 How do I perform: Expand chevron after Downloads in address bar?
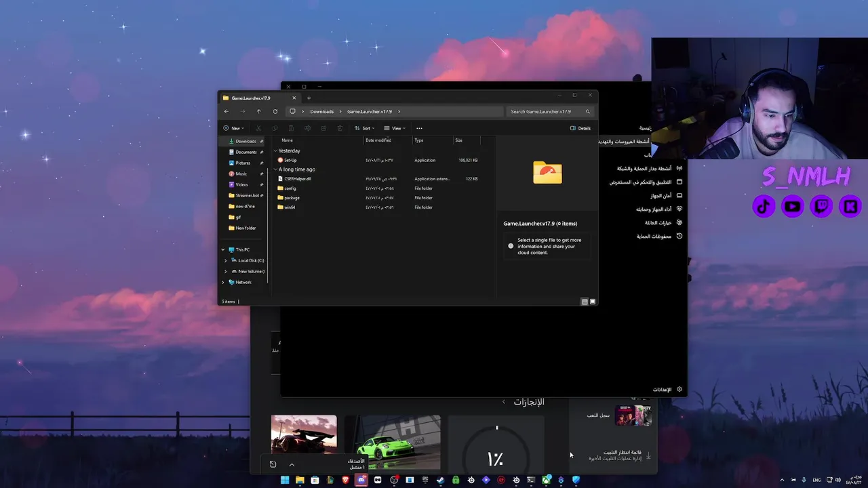click(x=340, y=111)
